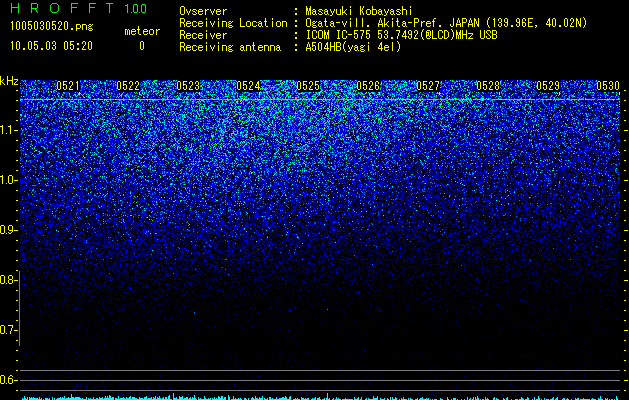Click the timestamp 10.05.03 05:20
Image resolution: width=629 pixels, height=400 pixels.
pos(51,46)
